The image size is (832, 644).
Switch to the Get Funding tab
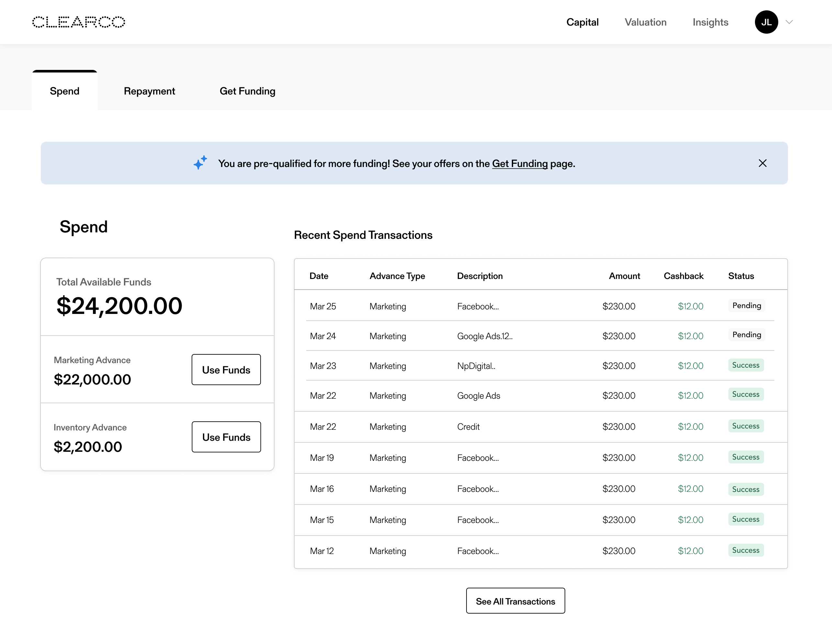247,91
